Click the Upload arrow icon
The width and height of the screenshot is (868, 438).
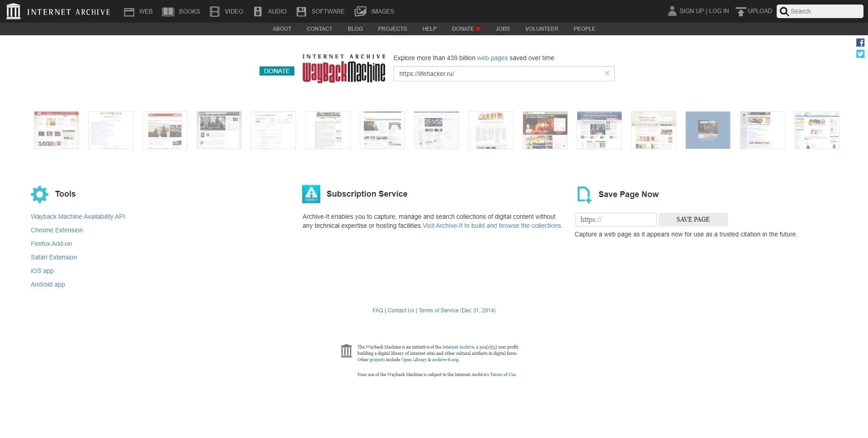[x=741, y=12]
